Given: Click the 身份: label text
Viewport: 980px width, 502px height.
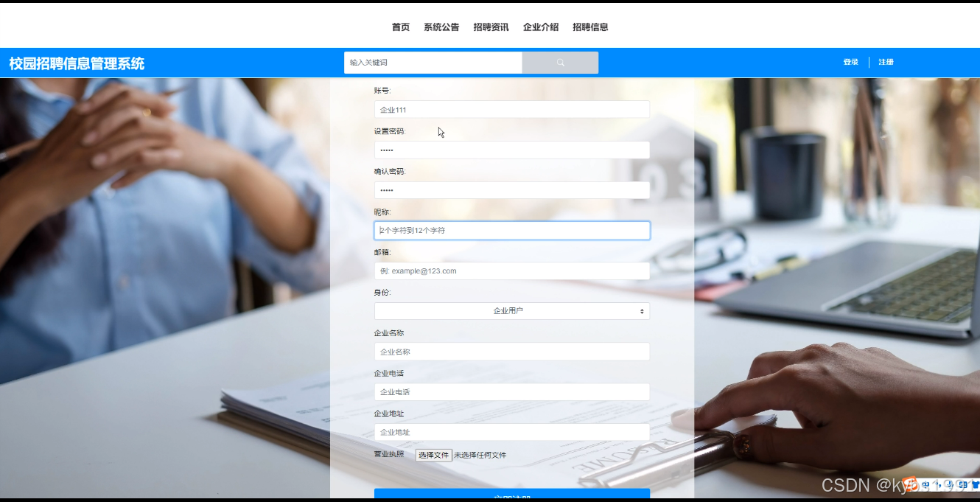Looking at the screenshot, I should (x=382, y=293).
